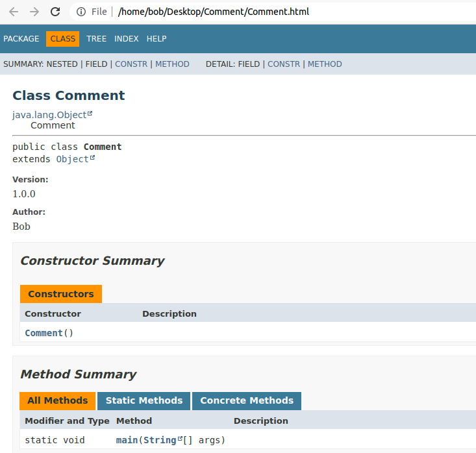The image size is (476, 453).
Task: Jump to METHOD in summary links
Action: pos(172,64)
